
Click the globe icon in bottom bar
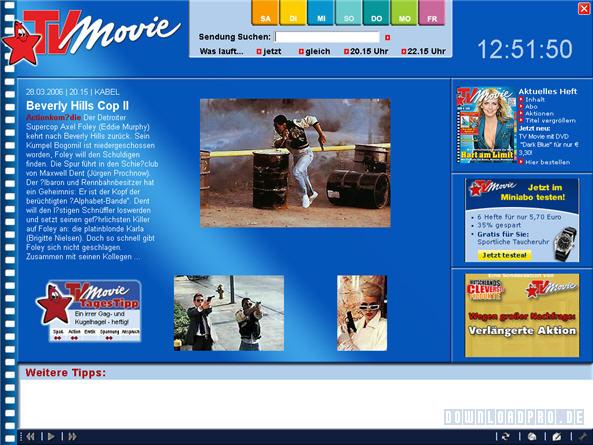point(532,437)
